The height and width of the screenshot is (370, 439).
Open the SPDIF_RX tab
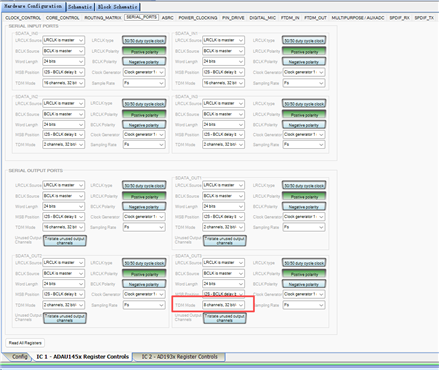click(x=399, y=18)
